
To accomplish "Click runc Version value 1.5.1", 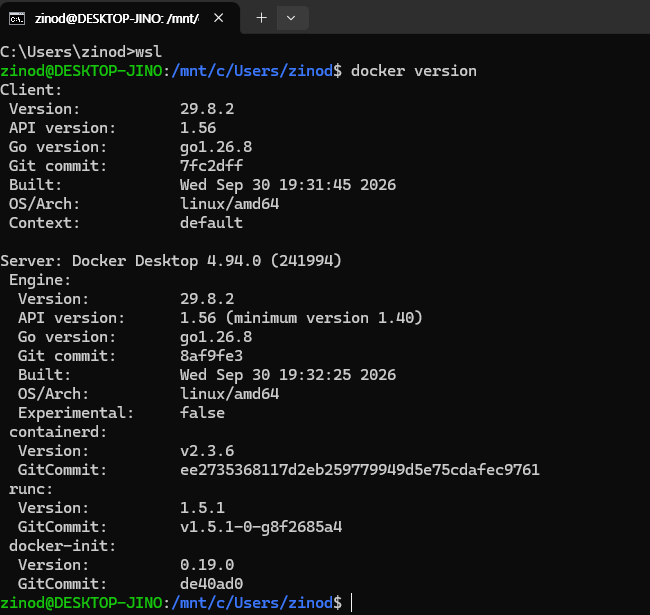I will [x=202, y=508].
